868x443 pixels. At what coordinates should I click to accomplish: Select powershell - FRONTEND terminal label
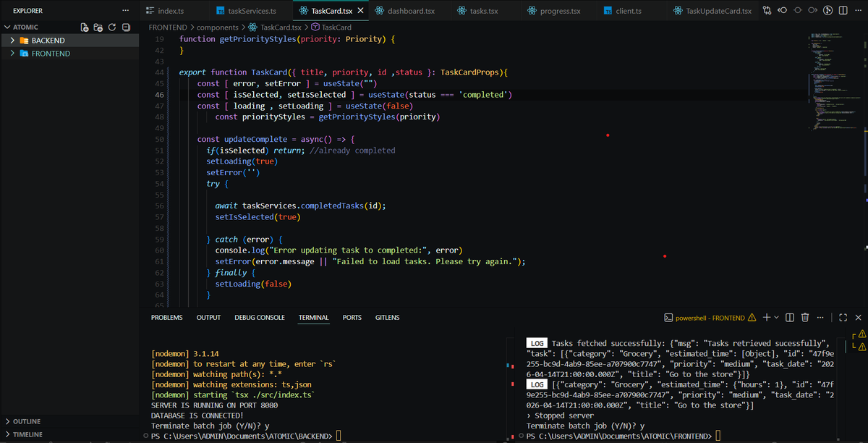coord(710,318)
